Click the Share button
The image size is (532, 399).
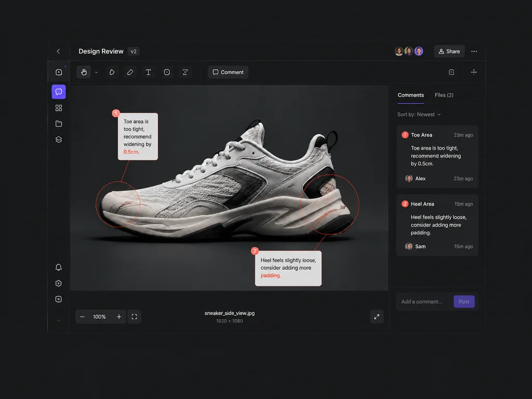(449, 51)
